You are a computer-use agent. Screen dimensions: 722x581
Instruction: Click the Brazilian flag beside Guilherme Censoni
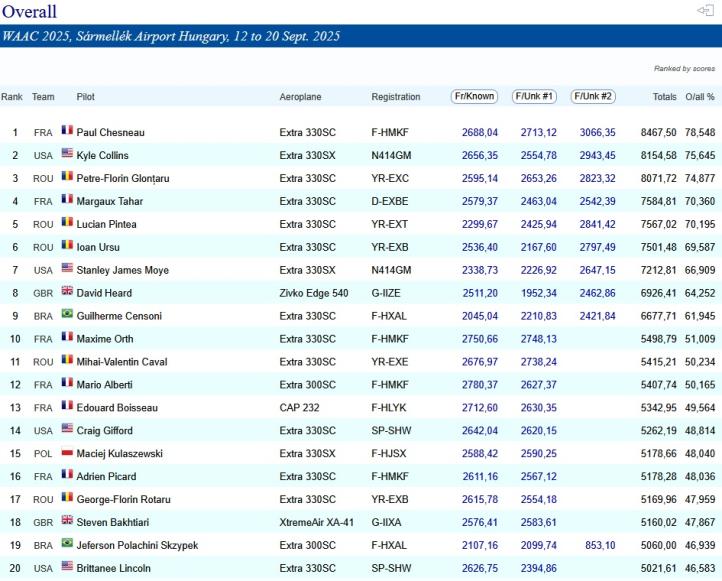[x=67, y=315]
